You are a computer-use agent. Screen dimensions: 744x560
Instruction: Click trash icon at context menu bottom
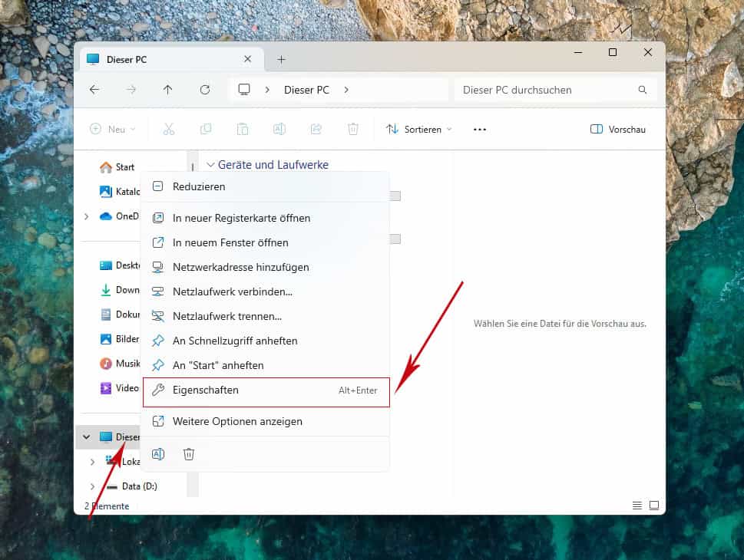[x=189, y=454]
